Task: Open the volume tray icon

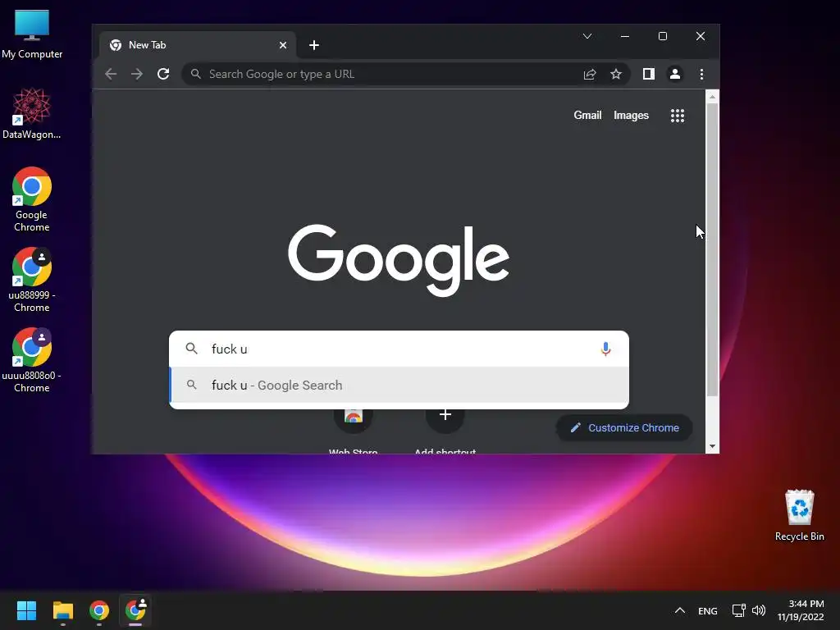Action: pyautogui.click(x=759, y=610)
